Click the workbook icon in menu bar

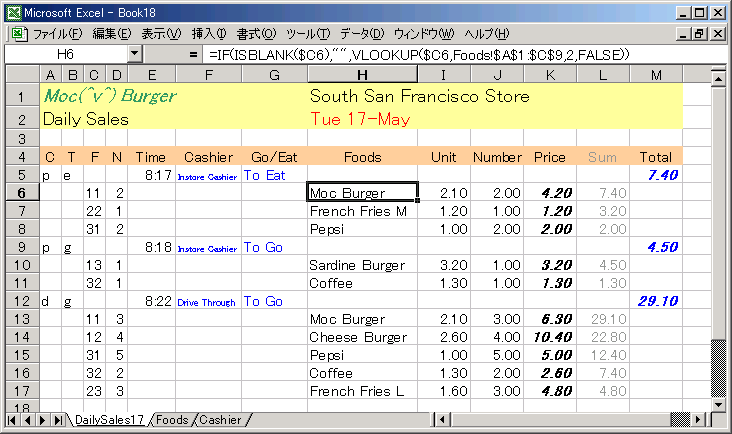point(18,34)
